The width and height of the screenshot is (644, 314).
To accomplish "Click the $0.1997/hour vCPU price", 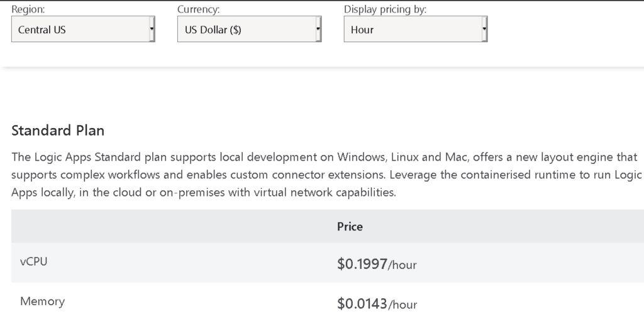I will 377,264.
